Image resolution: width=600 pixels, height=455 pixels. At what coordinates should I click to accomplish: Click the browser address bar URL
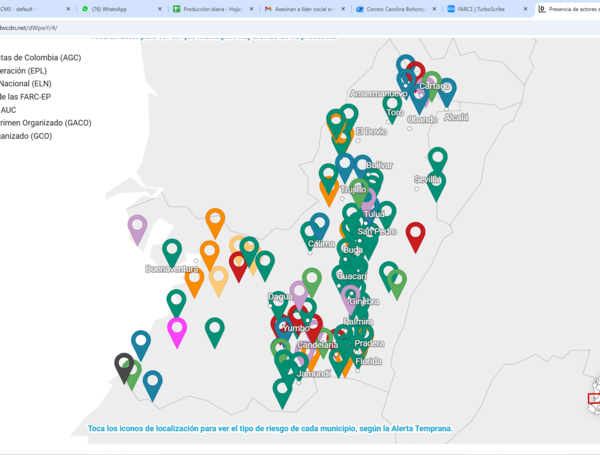click(29, 28)
